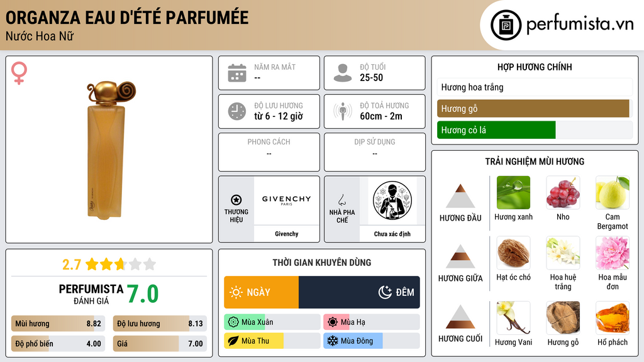
Task: Click the Organza Eau d'Été Parfumée title
Action: [x=127, y=18]
